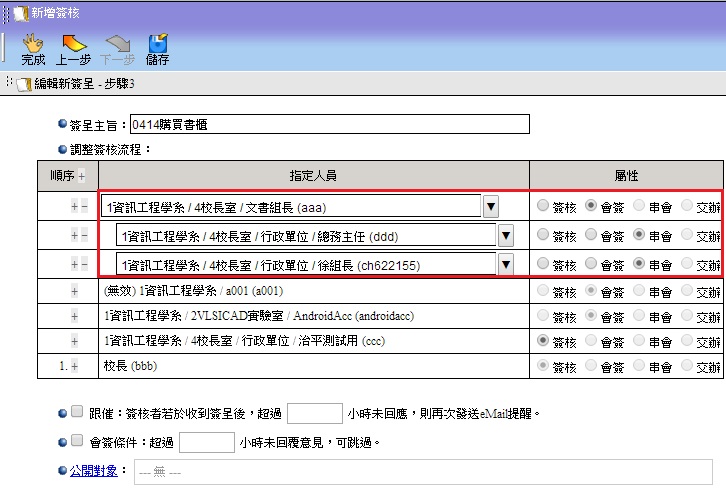The width and height of the screenshot is (726, 495).
Task: Add row via plus in 文書組長 (aaa) row
Action: (74, 207)
